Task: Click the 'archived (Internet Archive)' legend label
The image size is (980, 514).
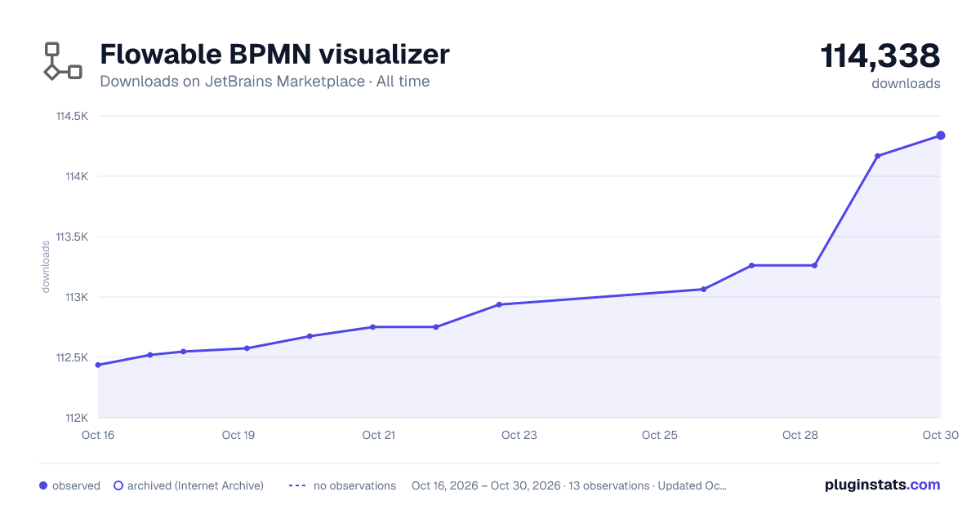Action: tap(195, 485)
